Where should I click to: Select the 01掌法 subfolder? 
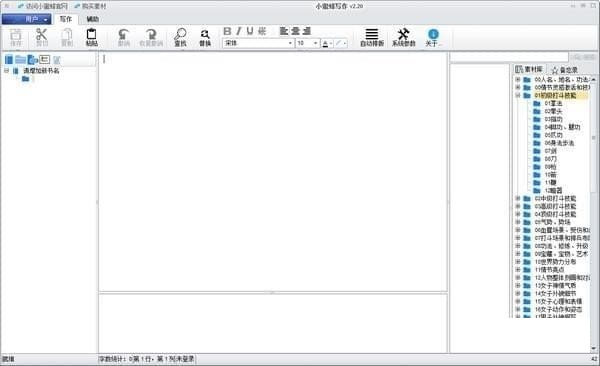[553, 103]
